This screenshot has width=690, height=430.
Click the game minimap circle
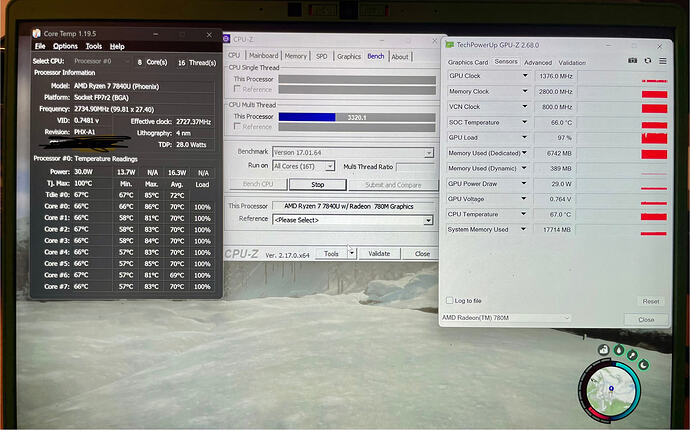(x=610, y=390)
